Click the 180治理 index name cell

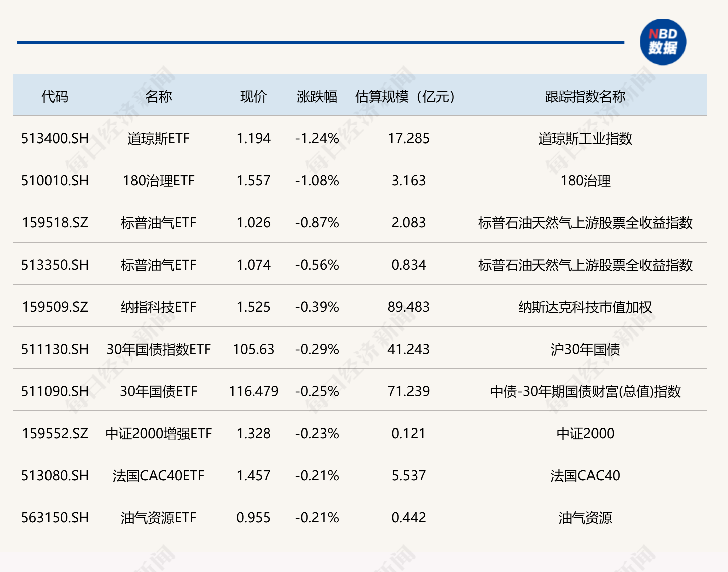pos(585,181)
